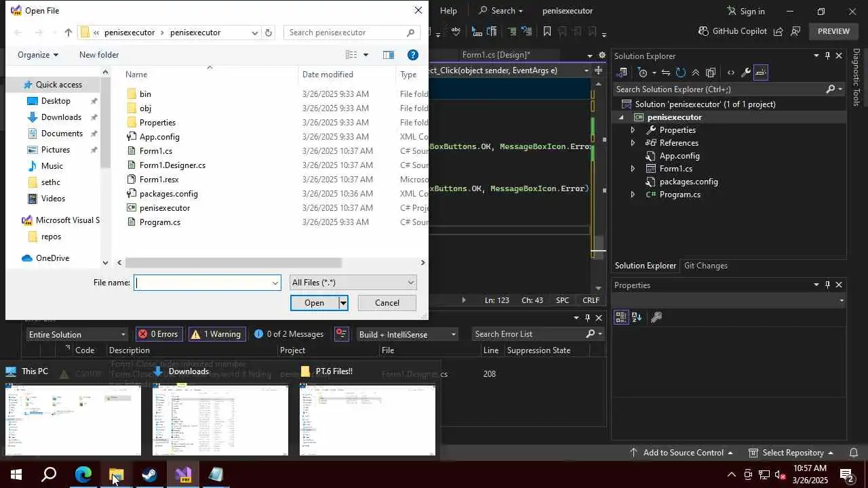Image resolution: width=868 pixels, height=488 pixels.
Task: Select Form1.Designer.cs file
Action: [x=172, y=165]
